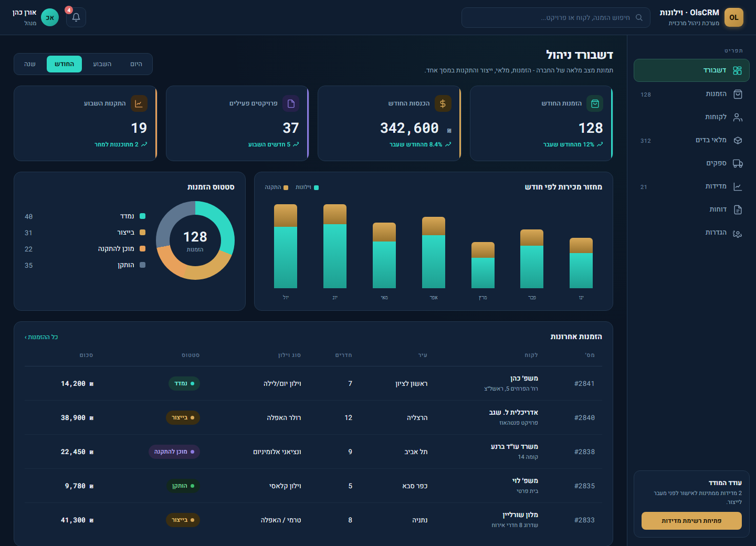The height and width of the screenshot is (546, 756).
Task: Open user profile אורן כהן avatar
Action: tap(50, 17)
